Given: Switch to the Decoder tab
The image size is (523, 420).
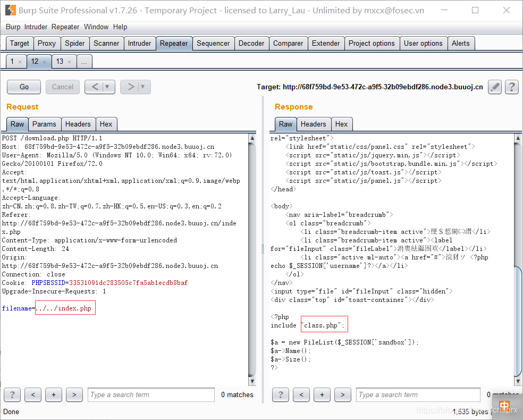Looking at the screenshot, I should (251, 44).
